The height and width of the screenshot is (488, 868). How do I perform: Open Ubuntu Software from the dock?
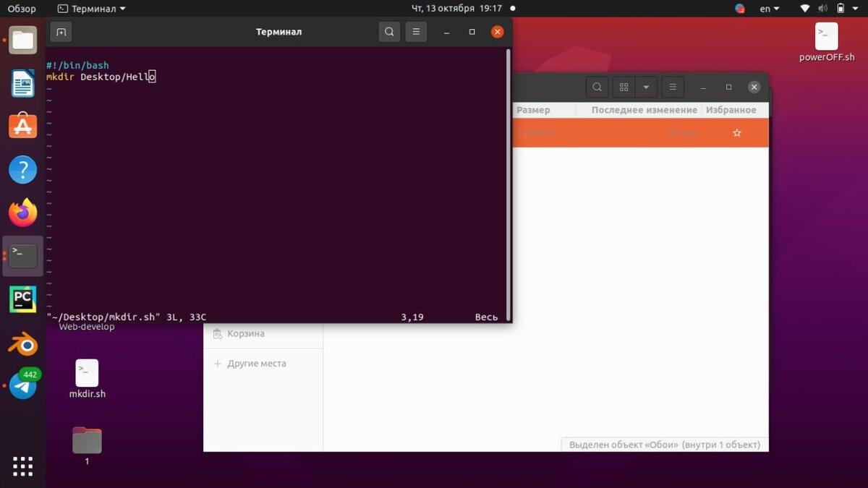[23, 126]
